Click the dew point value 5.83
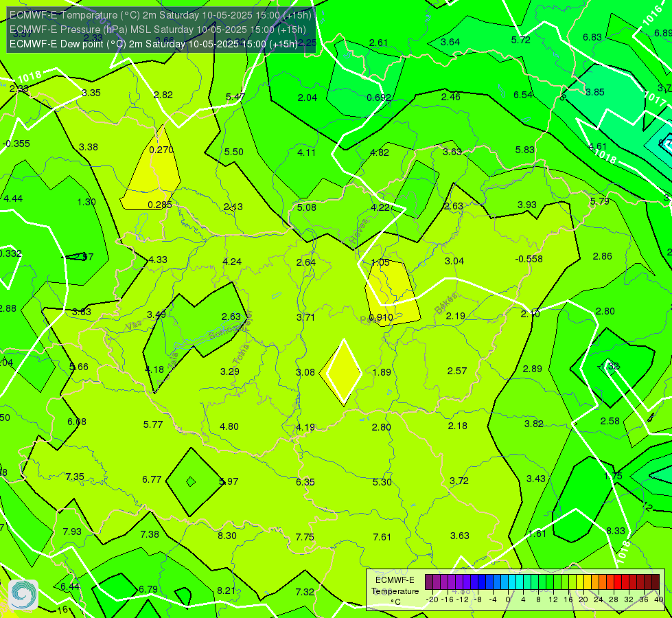Viewport: 672px width, 618px height. pyautogui.click(x=524, y=150)
